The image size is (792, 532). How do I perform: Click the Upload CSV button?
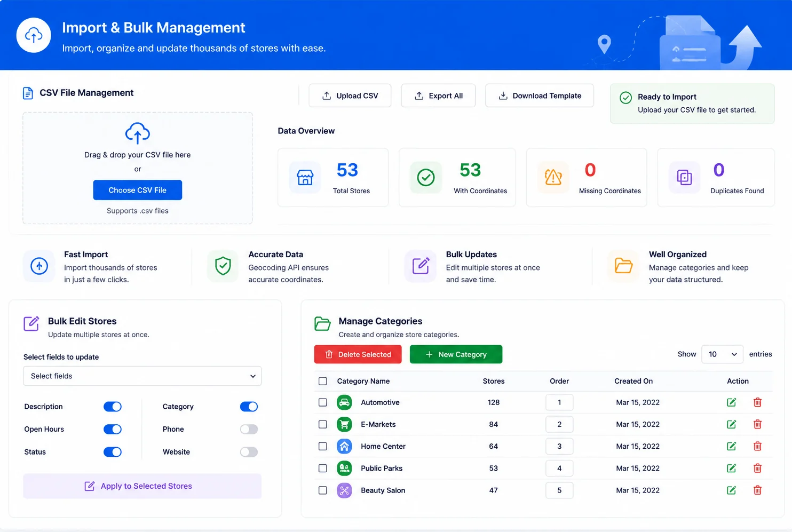click(x=350, y=96)
